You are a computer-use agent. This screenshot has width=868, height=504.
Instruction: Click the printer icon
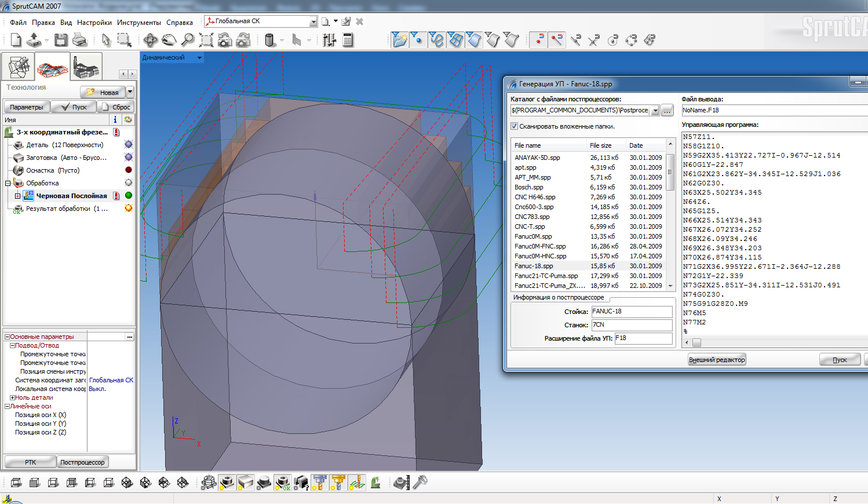79,40
